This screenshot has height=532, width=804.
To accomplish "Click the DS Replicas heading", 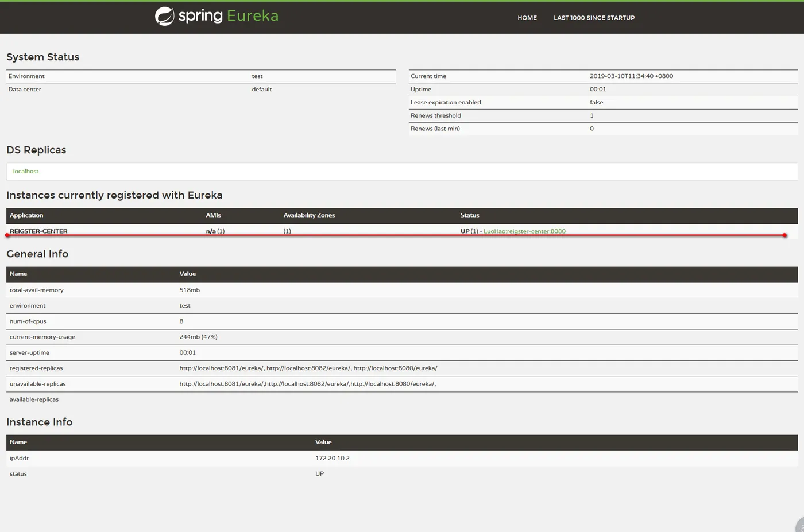I will 36,150.
